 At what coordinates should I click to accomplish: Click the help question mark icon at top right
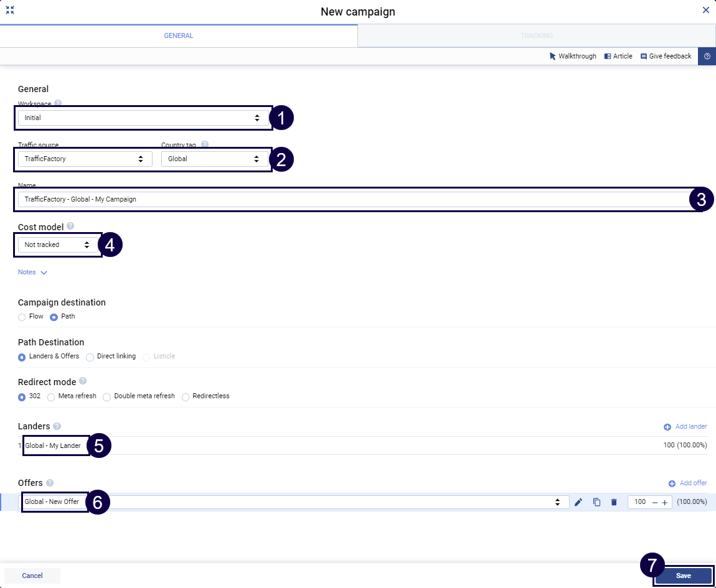(707, 56)
